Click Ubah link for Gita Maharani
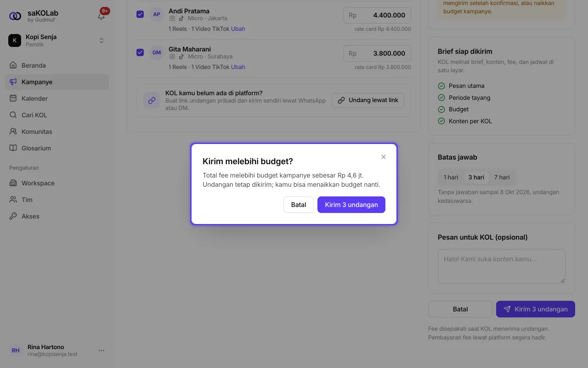The image size is (588, 368). (x=238, y=67)
